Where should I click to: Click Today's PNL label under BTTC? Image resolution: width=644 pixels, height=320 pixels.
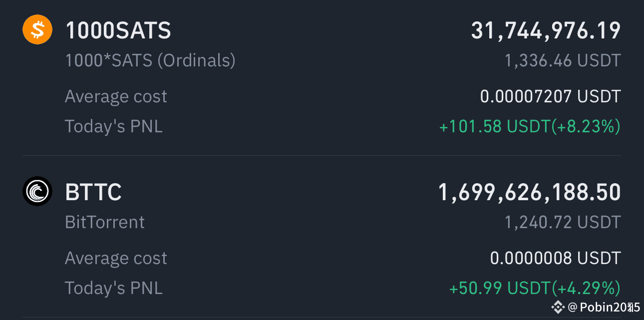pyautogui.click(x=114, y=288)
